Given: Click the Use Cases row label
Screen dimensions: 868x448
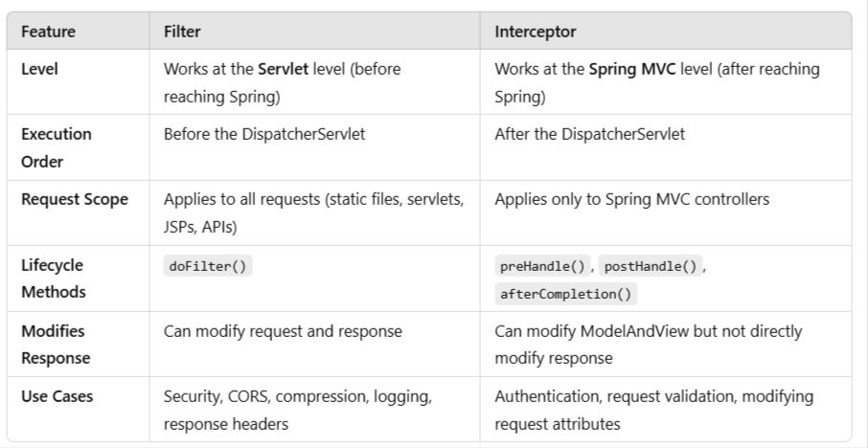Looking at the screenshot, I should click(57, 396).
